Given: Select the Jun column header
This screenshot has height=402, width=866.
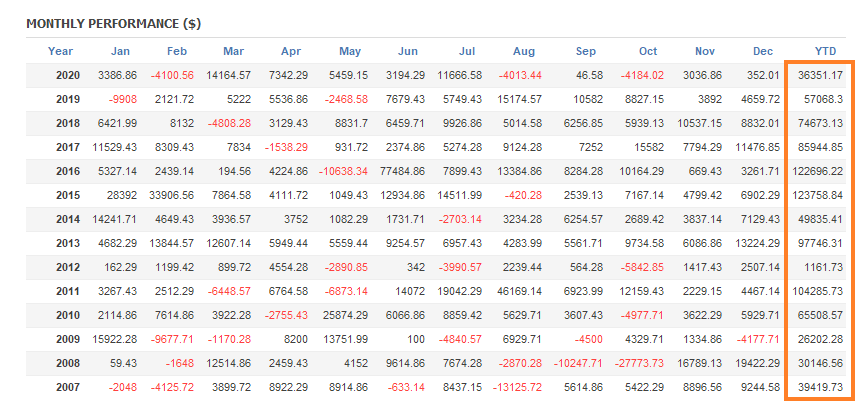Looking at the screenshot, I should [x=408, y=51].
